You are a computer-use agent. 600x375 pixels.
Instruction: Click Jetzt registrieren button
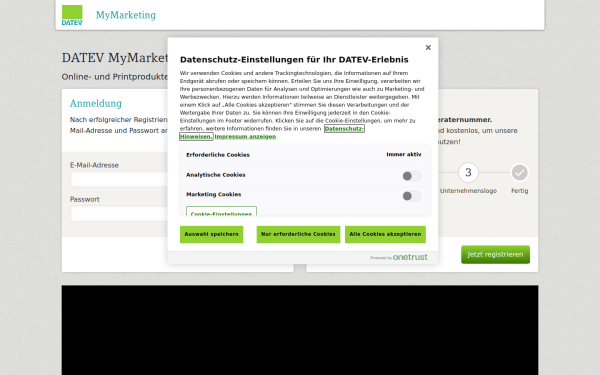pos(495,254)
